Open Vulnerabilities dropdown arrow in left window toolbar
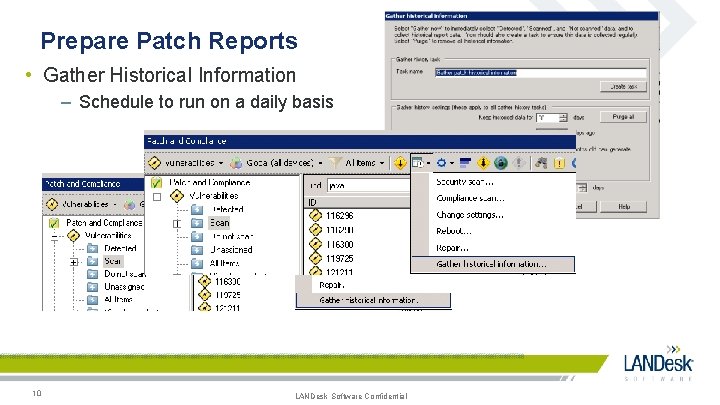 pyautogui.click(x=115, y=204)
